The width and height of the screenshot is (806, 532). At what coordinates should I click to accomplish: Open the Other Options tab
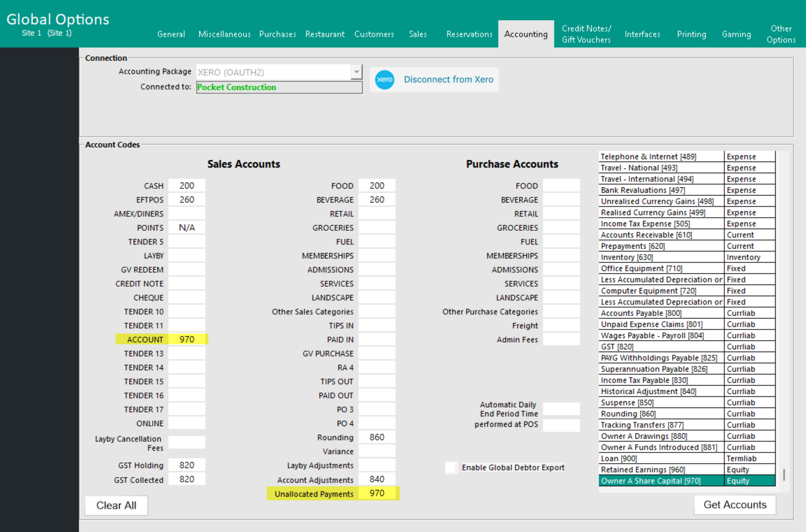(781, 34)
